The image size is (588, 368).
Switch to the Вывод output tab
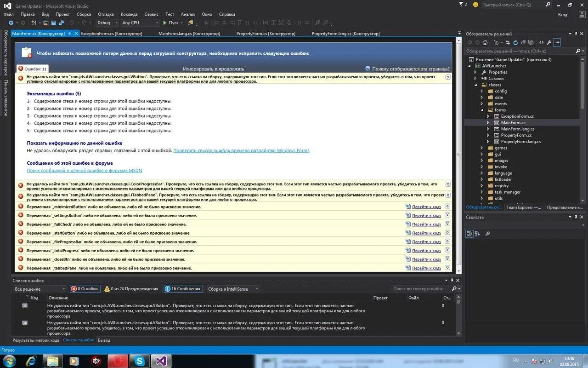(x=104, y=340)
